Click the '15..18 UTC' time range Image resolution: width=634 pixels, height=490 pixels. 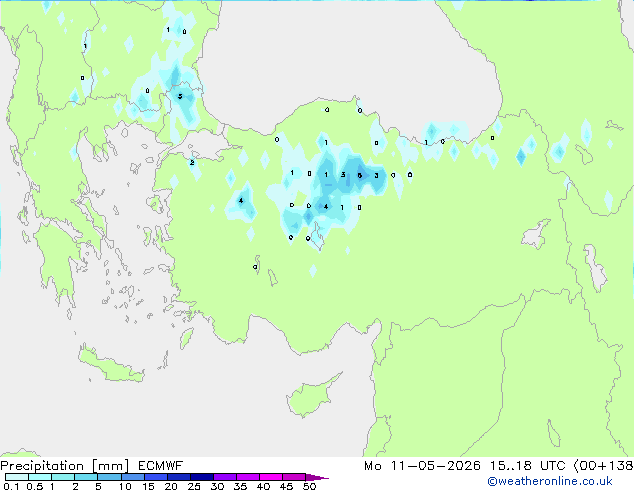(x=527, y=466)
